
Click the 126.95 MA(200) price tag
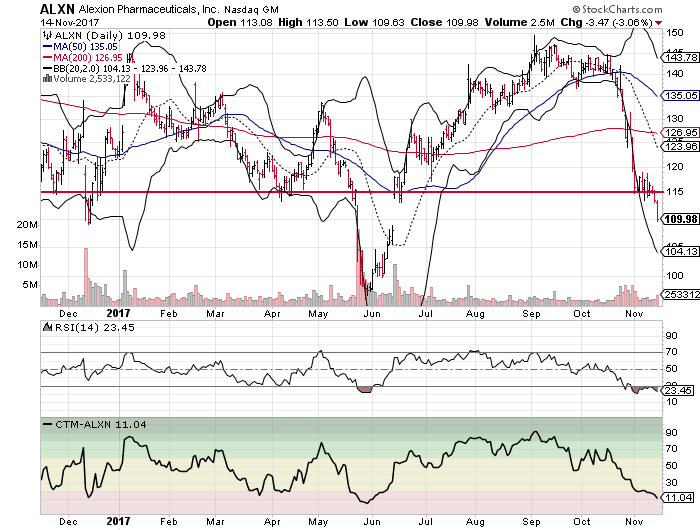(x=681, y=133)
